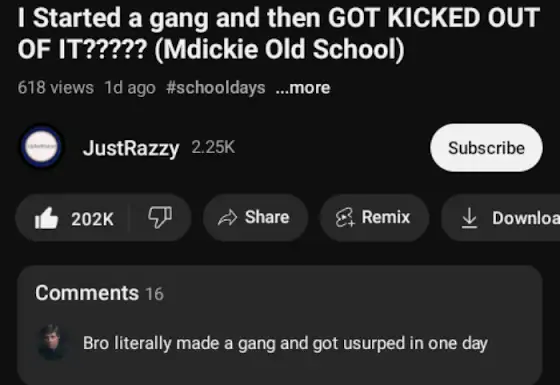Open the JustRazzy channel name
Image resolution: width=560 pixels, height=385 pixels.
(131, 148)
